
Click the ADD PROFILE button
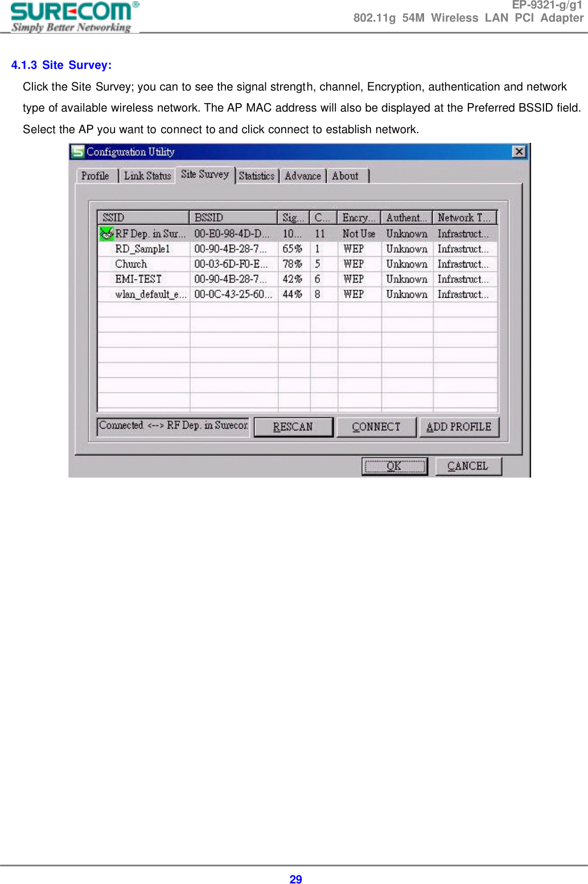pos(459,426)
